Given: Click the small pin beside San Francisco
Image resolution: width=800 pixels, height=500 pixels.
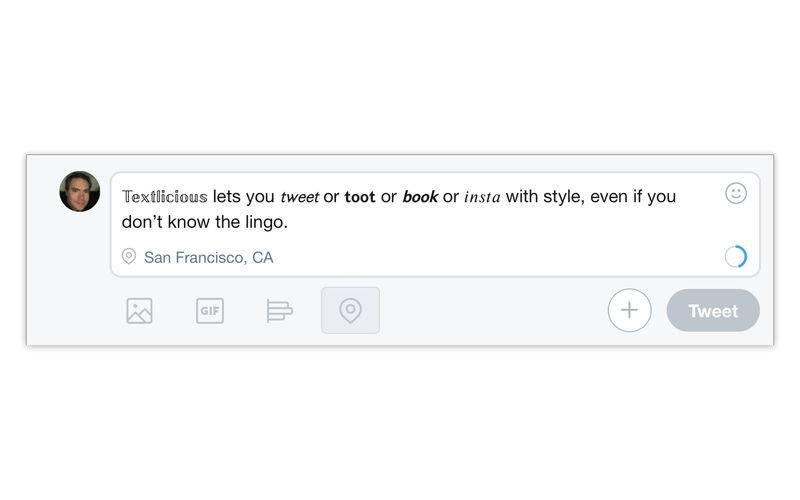Looking at the screenshot, I should 129,257.
